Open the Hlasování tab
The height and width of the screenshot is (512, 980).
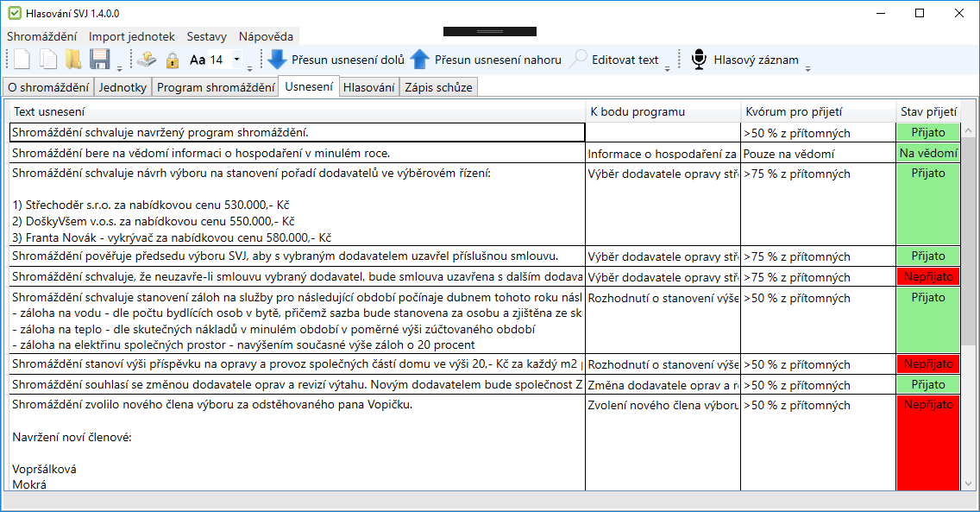point(368,87)
